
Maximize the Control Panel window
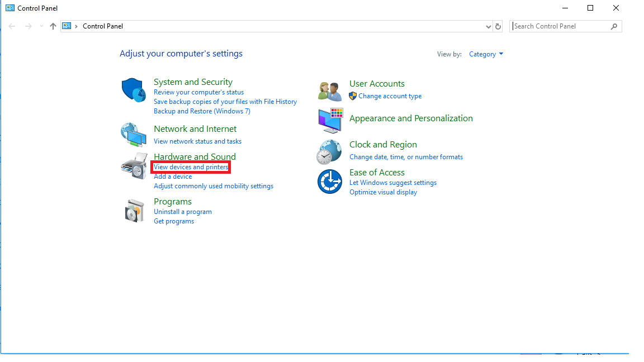[x=590, y=8]
